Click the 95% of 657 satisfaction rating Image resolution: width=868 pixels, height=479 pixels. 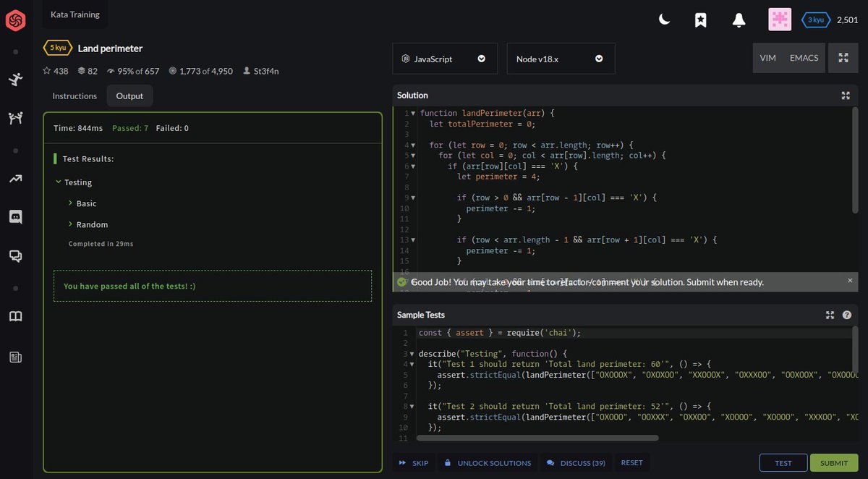(133, 71)
